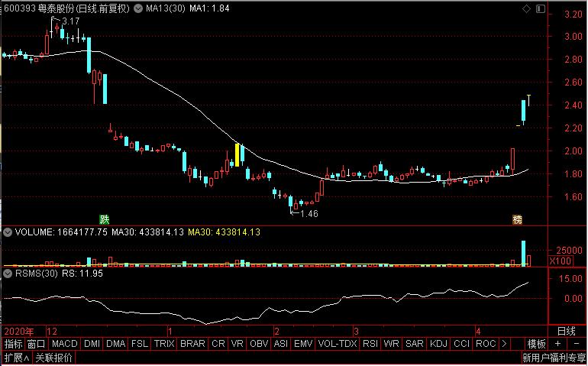Click the X100 volume scale label

click(x=561, y=261)
